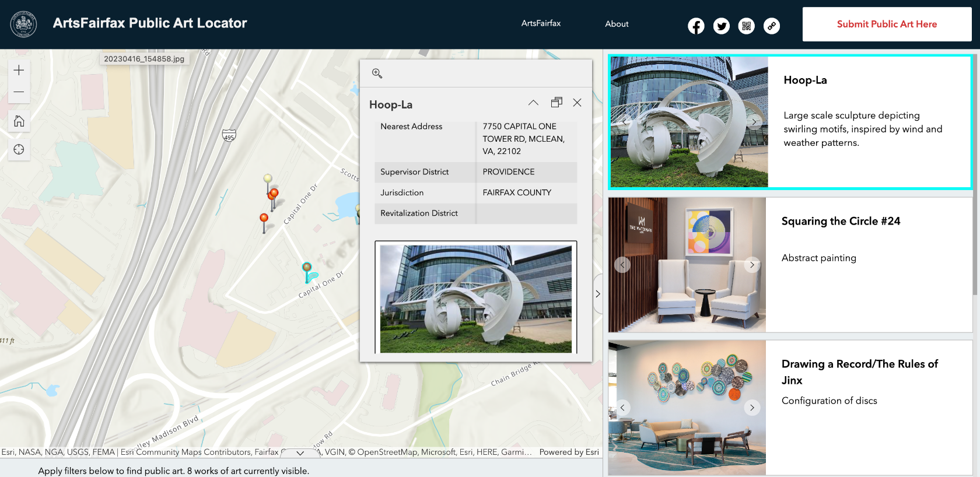Dock the Hoop-La popup window

point(556,103)
